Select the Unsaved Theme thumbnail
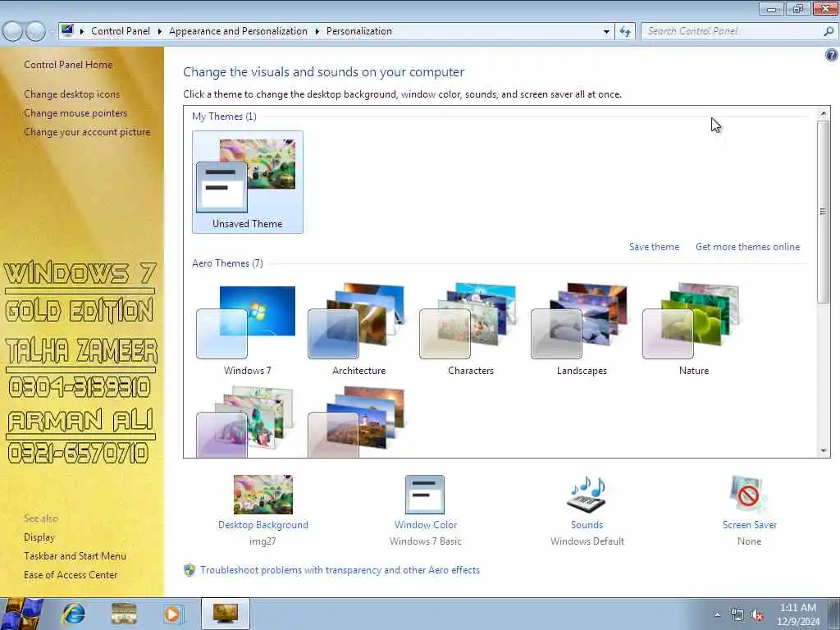840x630 pixels. pyautogui.click(x=247, y=182)
